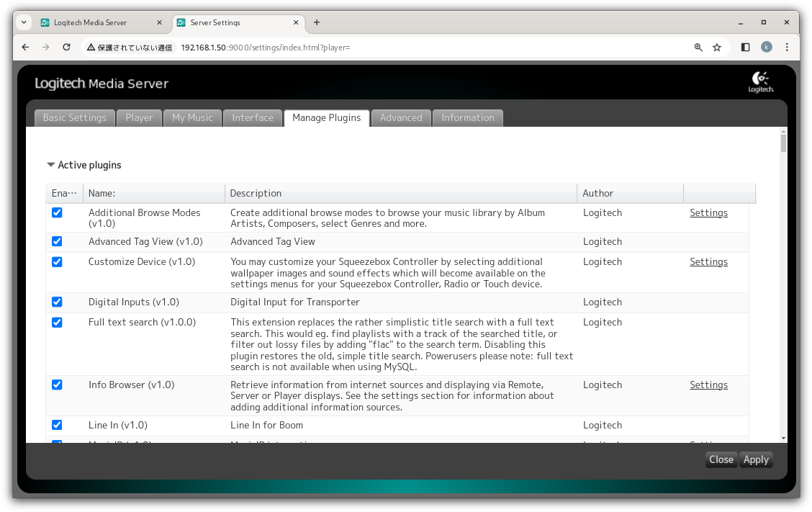Open the Basic Settings tab

pyautogui.click(x=75, y=117)
